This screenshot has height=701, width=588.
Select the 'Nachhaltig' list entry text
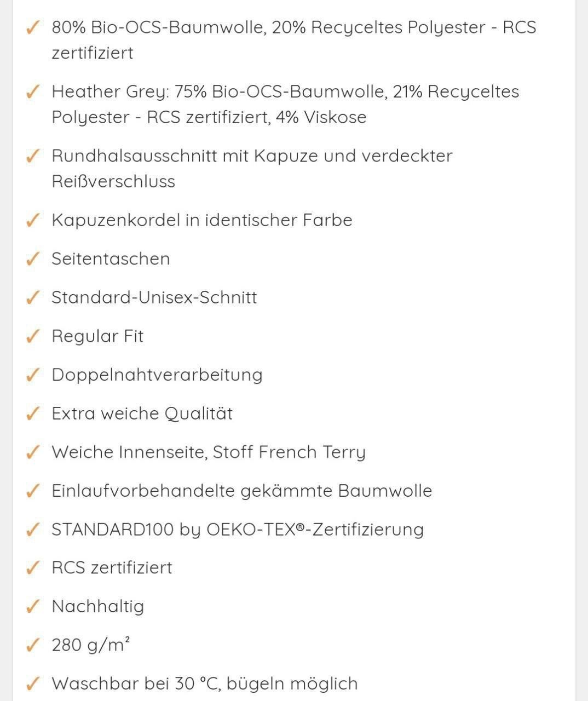pyautogui.click(x=97, y=606)
